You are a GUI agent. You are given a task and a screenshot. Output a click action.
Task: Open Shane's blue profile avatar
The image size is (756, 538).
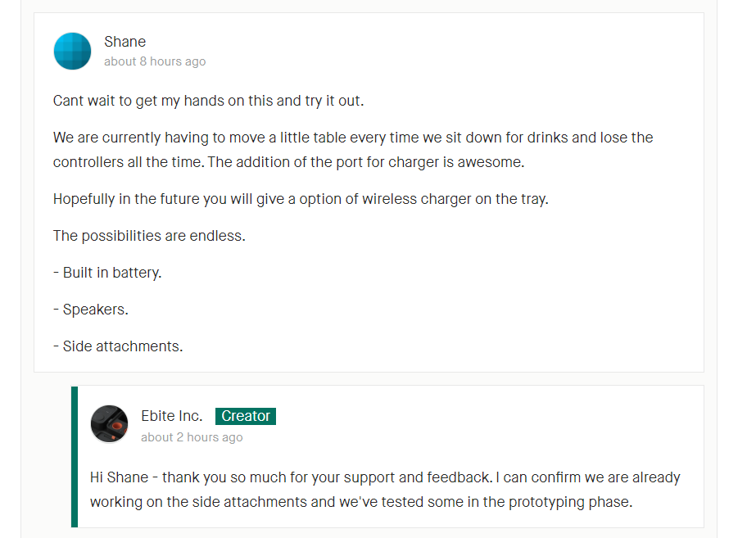[x=72, y=51]
